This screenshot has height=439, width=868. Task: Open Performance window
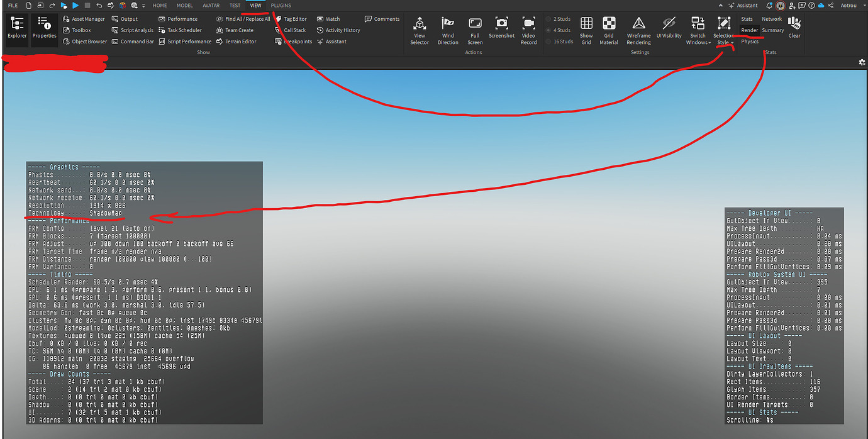[x=177, y=19]
